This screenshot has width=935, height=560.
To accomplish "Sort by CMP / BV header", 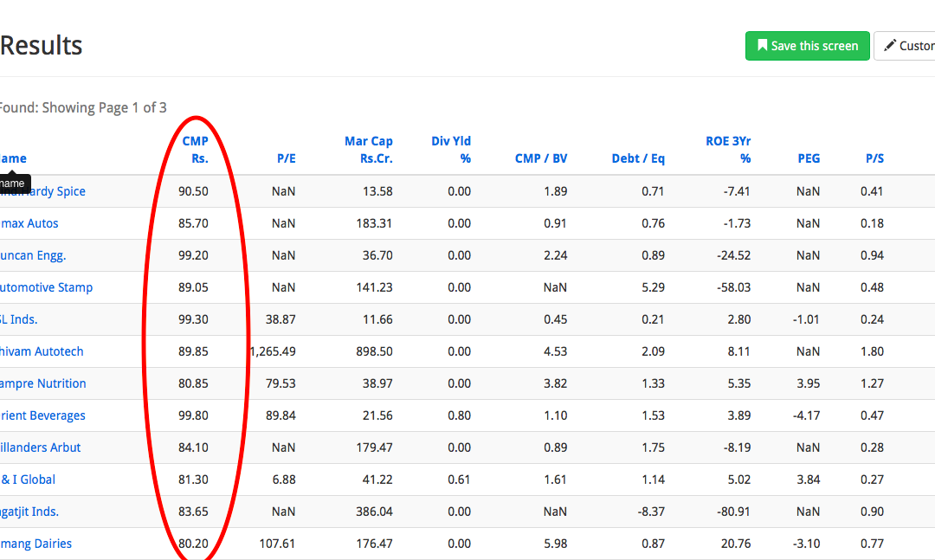I will click(x=541, y=158).
